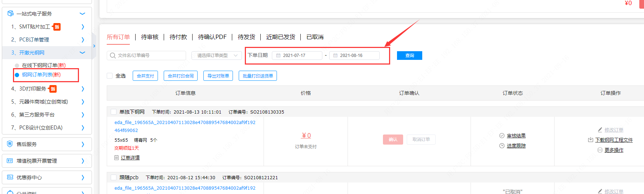Image resolution: width=644 pixels, height=194 pixels.
Task: Click the 导出对账单 button
Action: click(x=218, y=76)
